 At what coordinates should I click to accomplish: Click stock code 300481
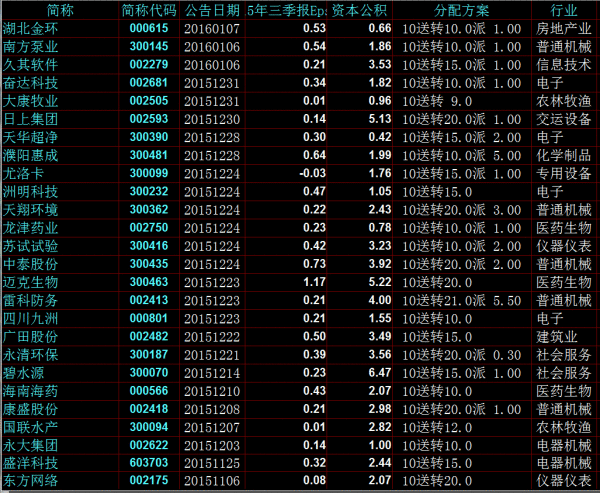click(x=149, y=155)
